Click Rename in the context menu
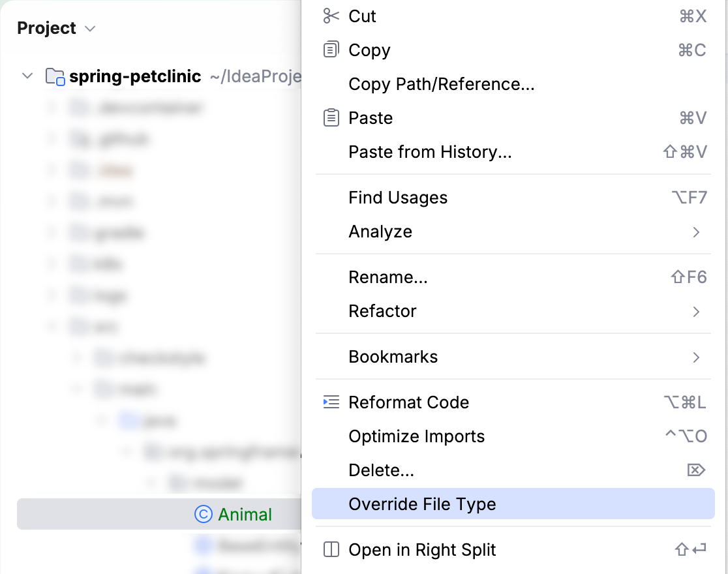Screen dimensions: 728x574 tap(388, 277)
